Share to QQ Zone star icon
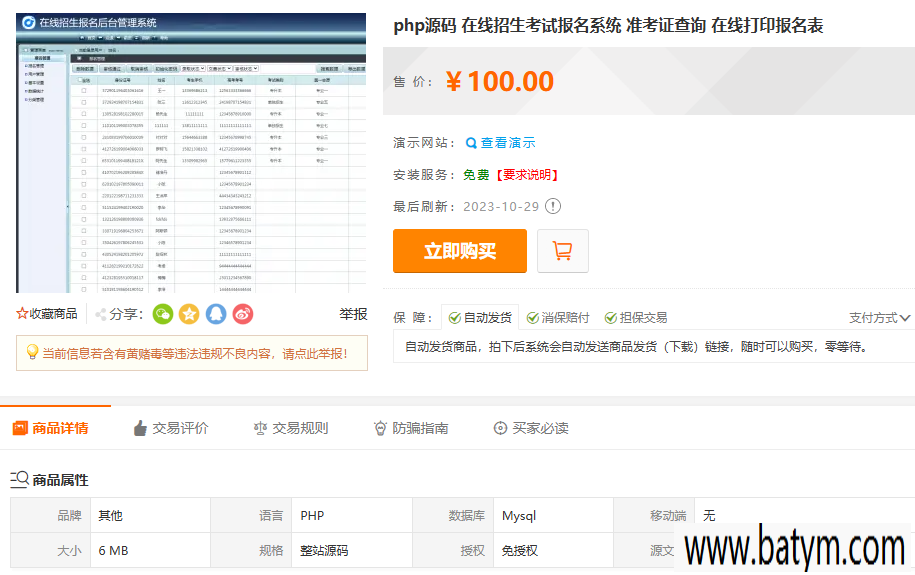This screenshot has height=575, width=915. [x=189, y=314]
